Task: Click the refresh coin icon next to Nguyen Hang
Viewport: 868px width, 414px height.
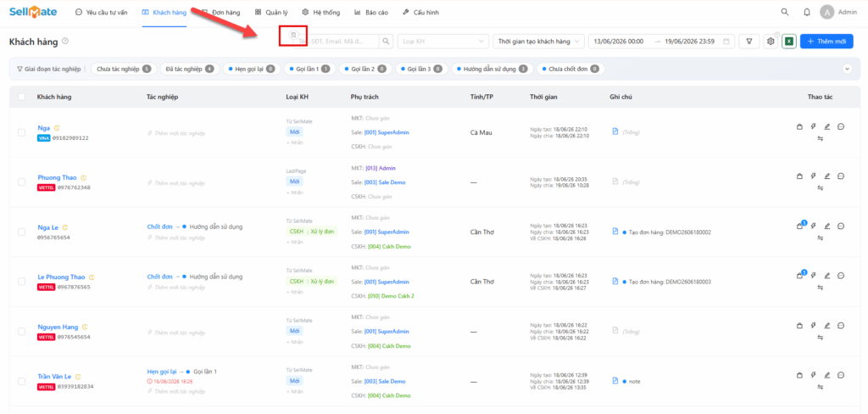Action: click(x=84, y=327)
